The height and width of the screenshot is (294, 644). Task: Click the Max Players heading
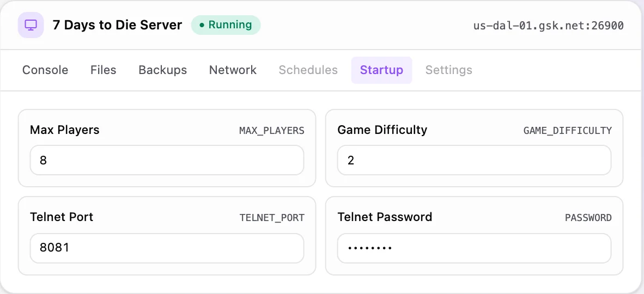click(x=64, y=130)
